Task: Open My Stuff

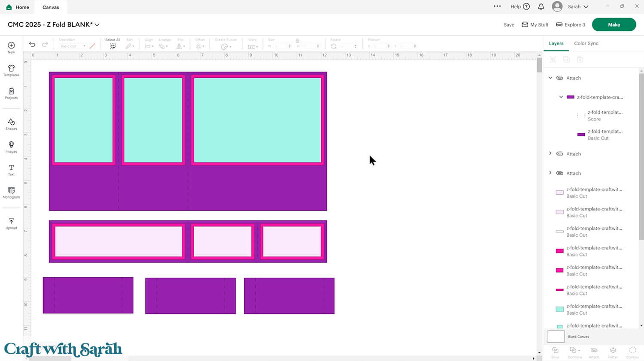Action: (535, 25)
